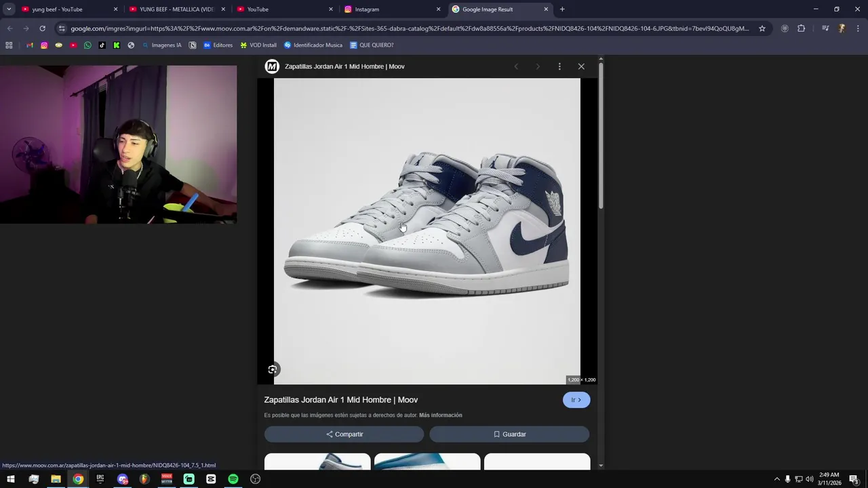Search this image with Google Lens icon
Image resolution: width=868 pixels, height=488 pixels.
pyautogui.click(x=273, y=369)
